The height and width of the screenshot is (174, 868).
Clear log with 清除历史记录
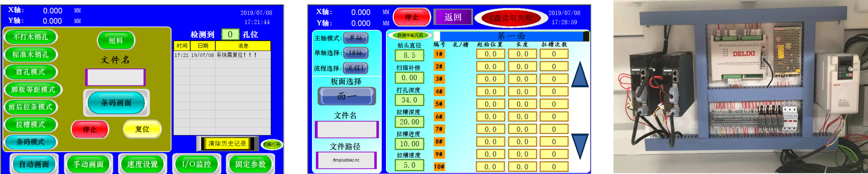[228, 144]
